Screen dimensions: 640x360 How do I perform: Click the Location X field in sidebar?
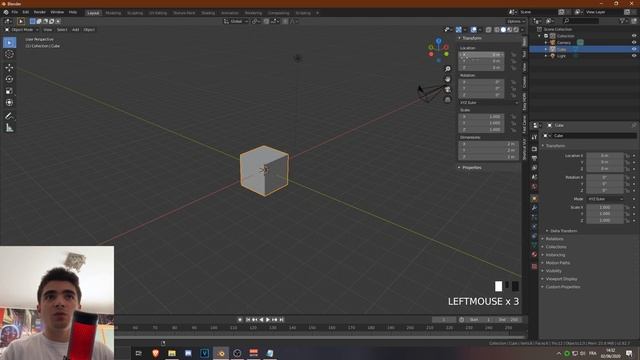point(481,54)
